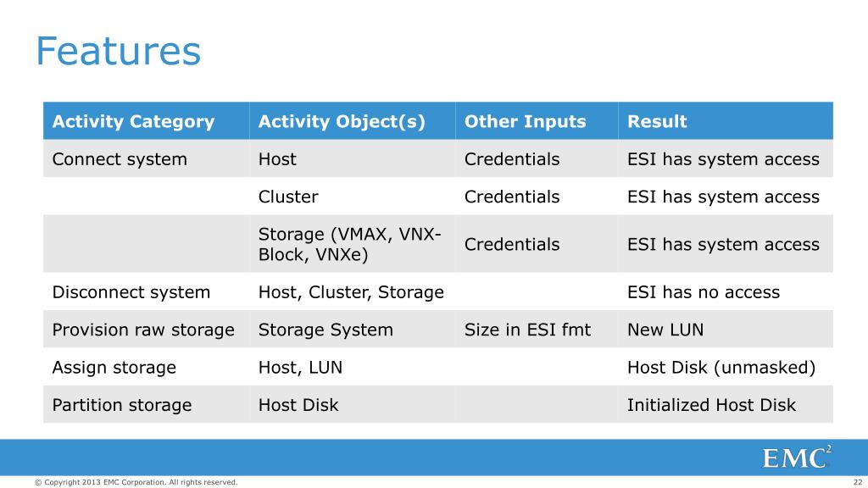Click the Disconnect system row label
This screenshot has width=868, height=488.
(131, 292)
